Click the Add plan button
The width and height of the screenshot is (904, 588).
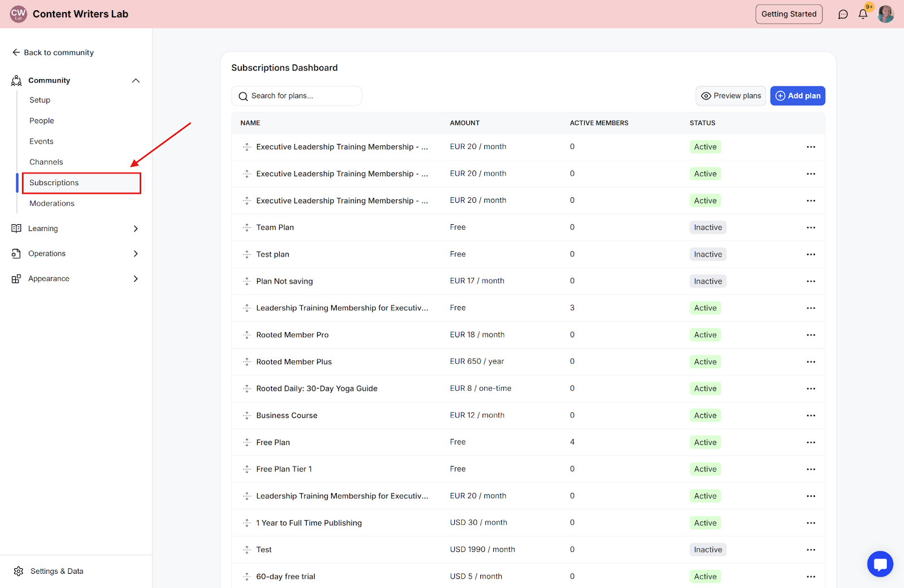[x=797, y=96]
